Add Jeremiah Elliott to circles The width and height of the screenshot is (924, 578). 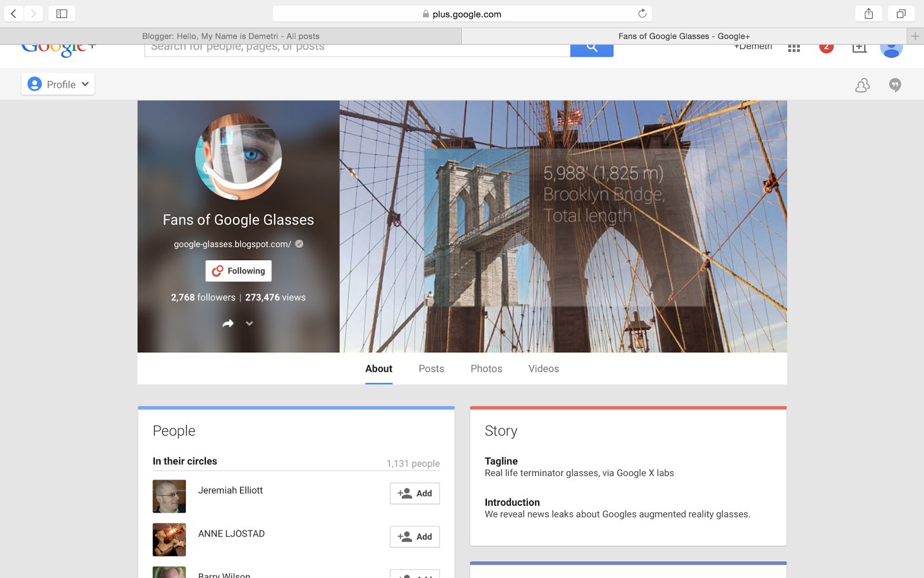click(x=415, y=494)
